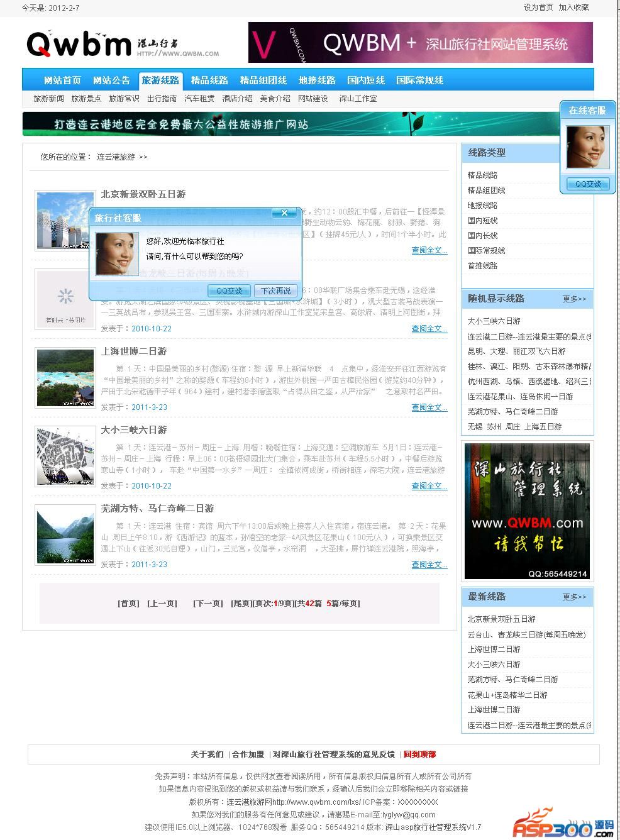Click QQ交谈 button in 在线客服 widget
The width and height of the screenshot is (620, 840).
click(x=588, y=184)
